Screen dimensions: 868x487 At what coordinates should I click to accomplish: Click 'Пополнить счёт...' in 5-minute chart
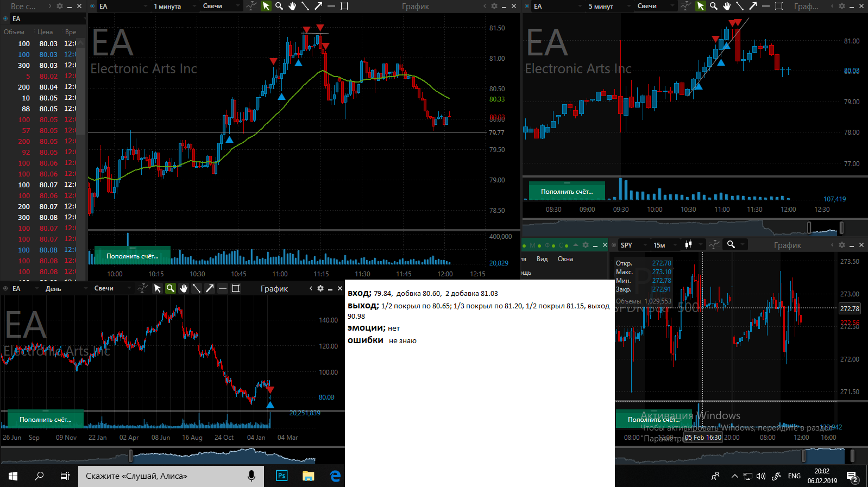click(567, 191)
